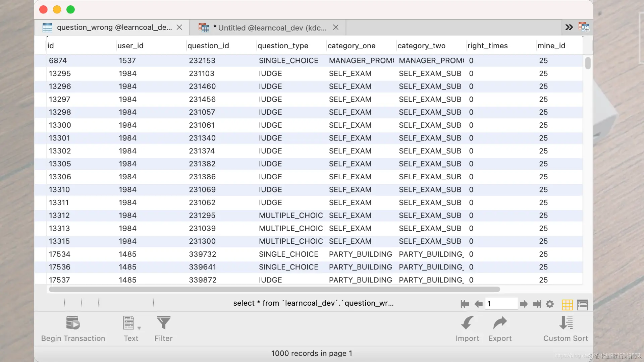
Task: Switch to grid view mode
Action: [567, 304]
